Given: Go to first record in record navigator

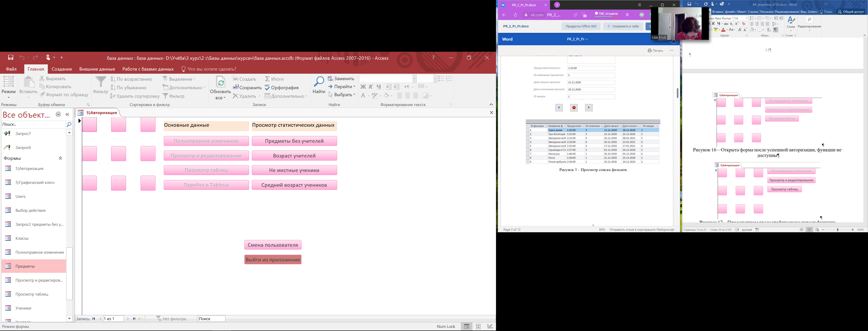Looking at the screenshot, I should coord(94,319).
